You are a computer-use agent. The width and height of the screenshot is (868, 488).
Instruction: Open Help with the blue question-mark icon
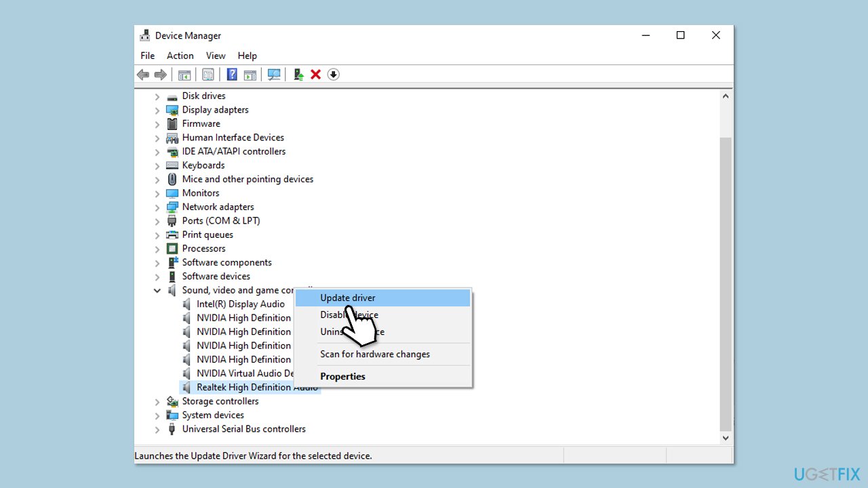pos(232,75)
